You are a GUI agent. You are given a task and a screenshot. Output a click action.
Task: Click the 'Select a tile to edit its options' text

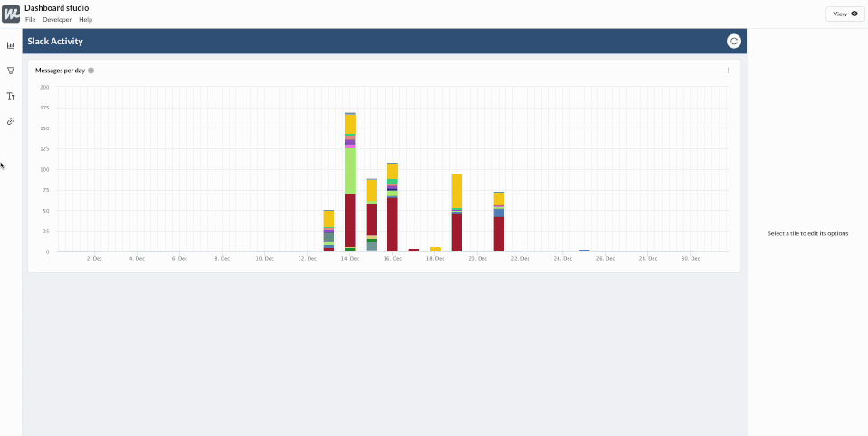(807, 233)
